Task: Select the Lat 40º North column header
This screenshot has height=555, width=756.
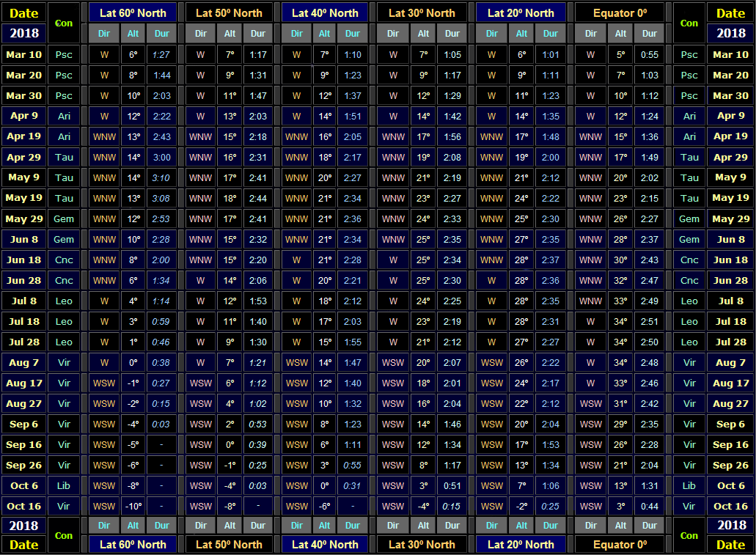Action: (x=325, y=12)
